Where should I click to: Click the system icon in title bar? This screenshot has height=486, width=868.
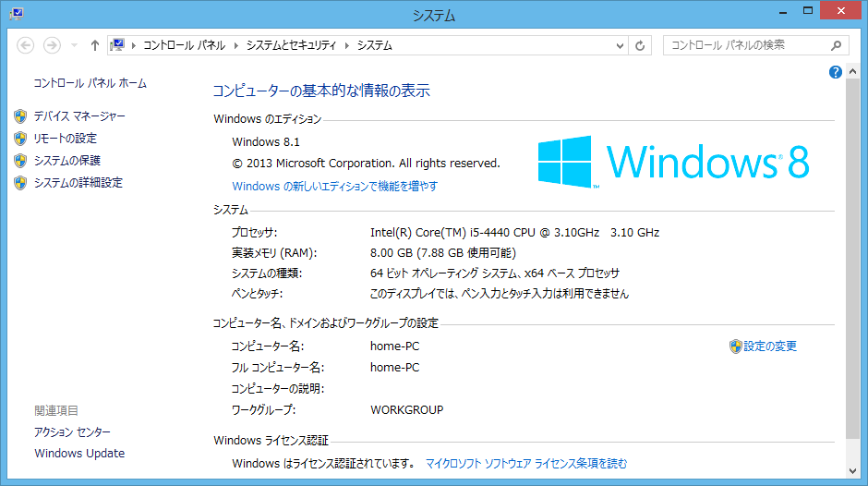[17, 13]
